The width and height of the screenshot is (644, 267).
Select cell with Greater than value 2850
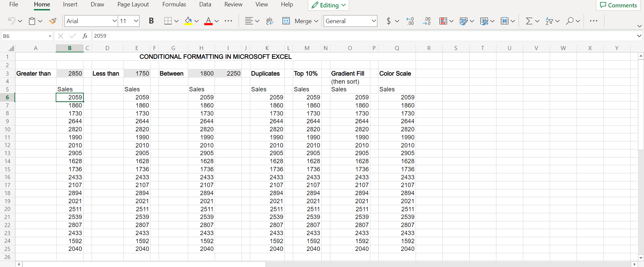(x=70, y=74)
